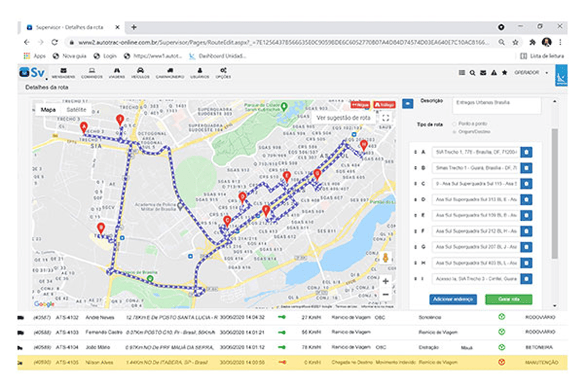The height and width of the screenshot is (387, 588).
Task: Click the BETONEIRA cell in vehicle table
Action: (539, 348)
